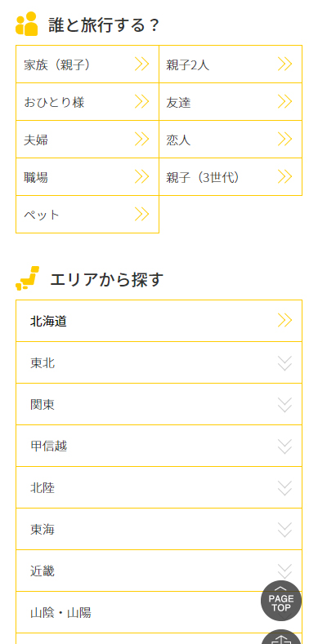Expand the 甲信越 chevron
The width and height of the screenshot is (318, 644).
(284, 446)
